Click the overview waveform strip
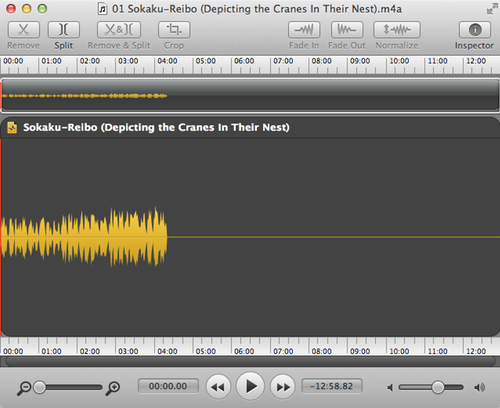The height and width of the screenshot is (408, 500). point(250,96)
